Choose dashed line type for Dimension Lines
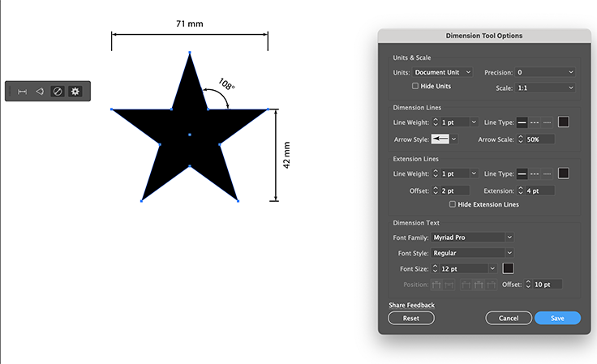 [x=535, y=122]
